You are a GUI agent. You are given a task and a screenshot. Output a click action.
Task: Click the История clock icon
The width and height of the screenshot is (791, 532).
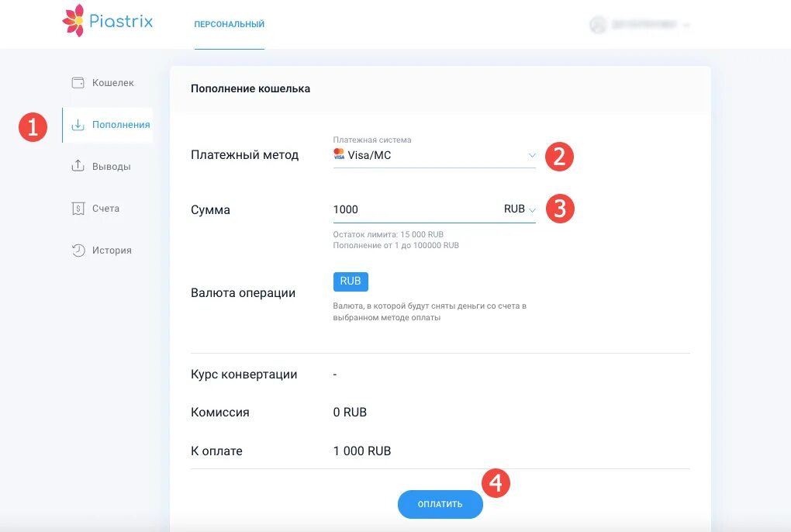click(x=78, y=250)
